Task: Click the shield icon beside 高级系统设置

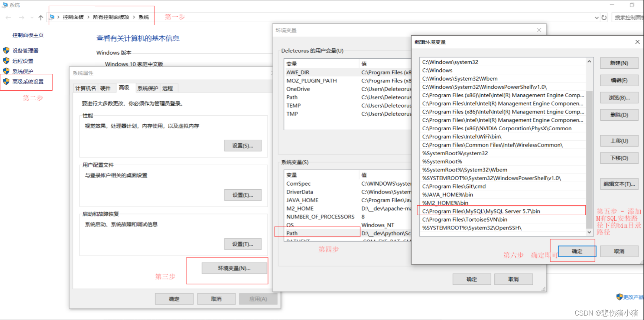Action: pyautogui.click(x=6, y=81)
